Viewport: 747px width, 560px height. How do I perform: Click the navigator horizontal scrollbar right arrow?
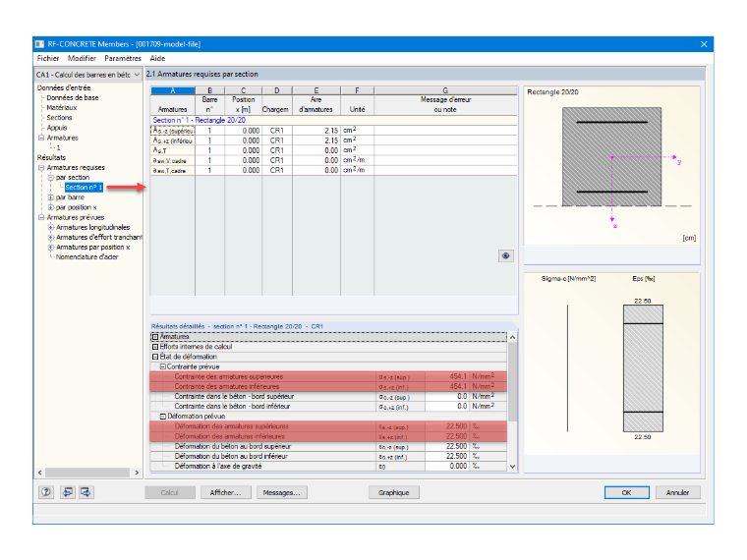[137, 473]
